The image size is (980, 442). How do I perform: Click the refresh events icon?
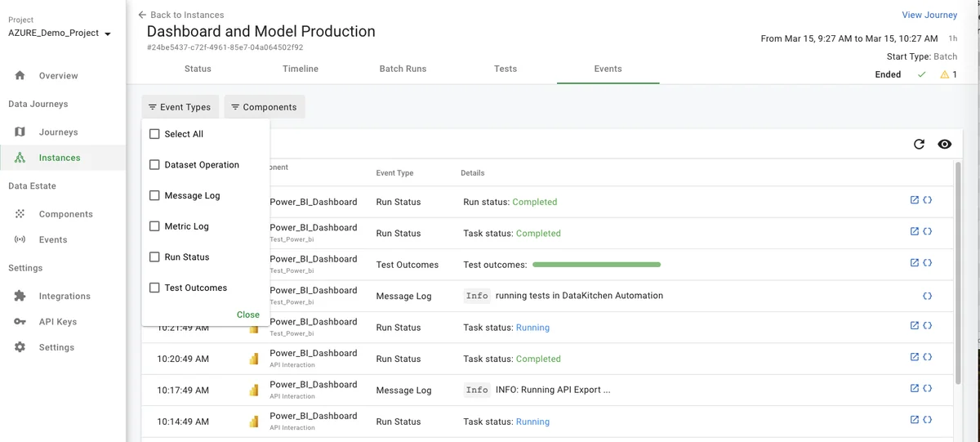pyautogui.click(x=919, y=145)
